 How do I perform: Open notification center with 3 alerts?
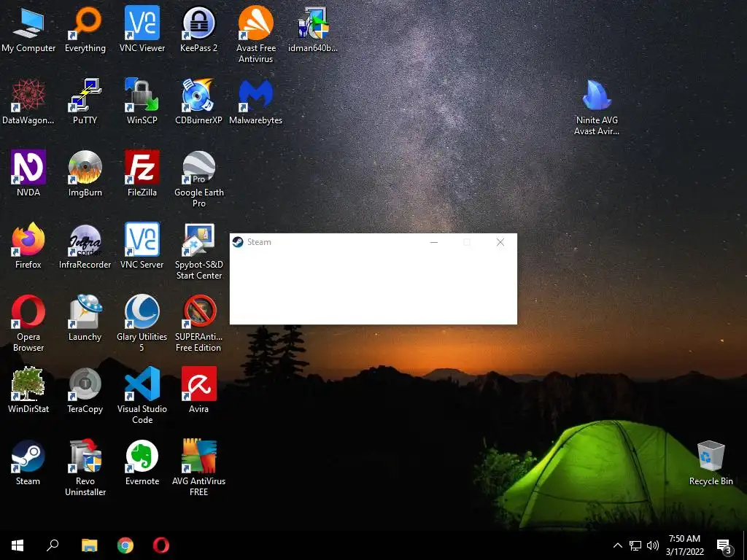(x=724, y=545)
